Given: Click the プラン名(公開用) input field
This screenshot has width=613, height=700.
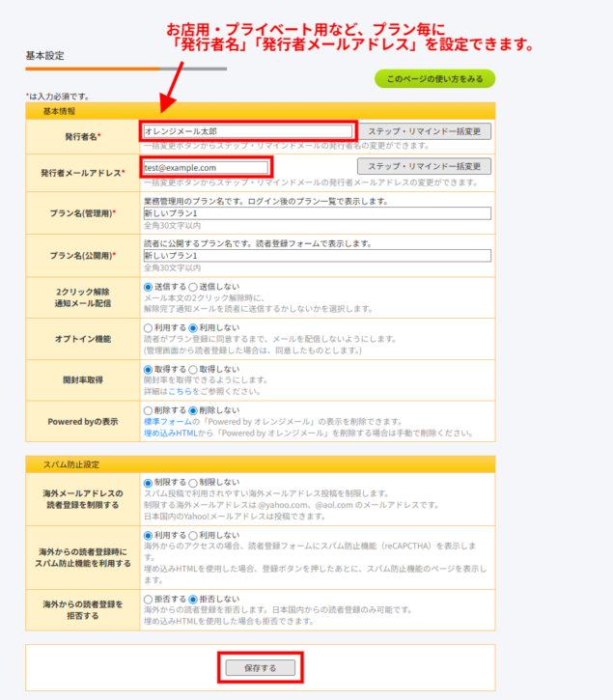Looking at the screenshot, I should click(x=317, y=256).
